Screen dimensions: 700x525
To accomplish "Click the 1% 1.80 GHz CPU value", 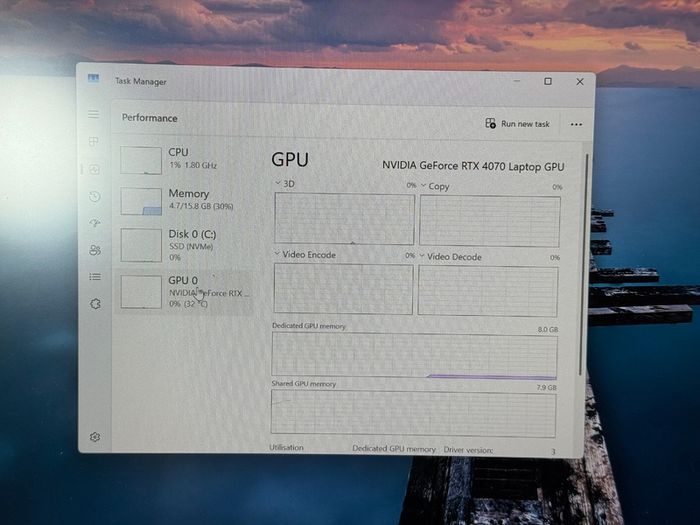I will (193, 165).
